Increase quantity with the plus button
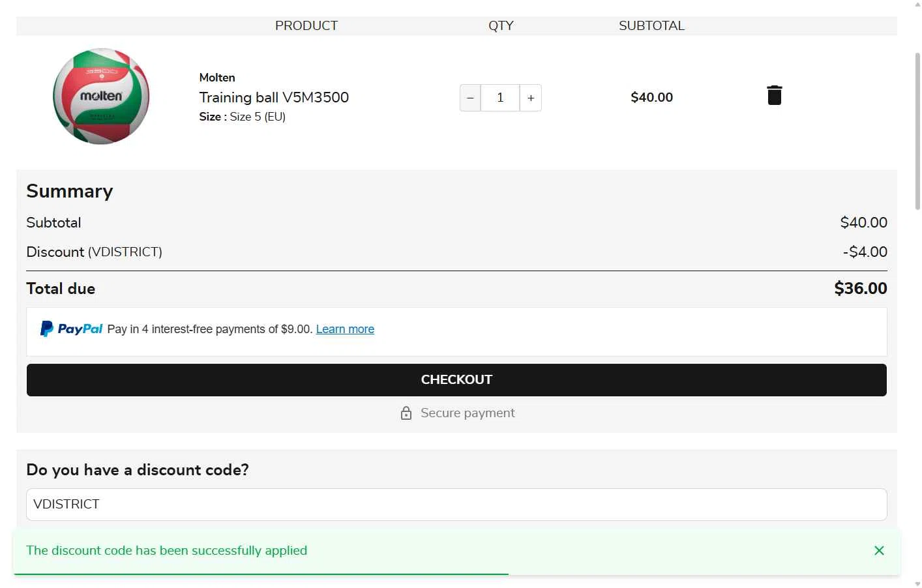 pos(531,98)
